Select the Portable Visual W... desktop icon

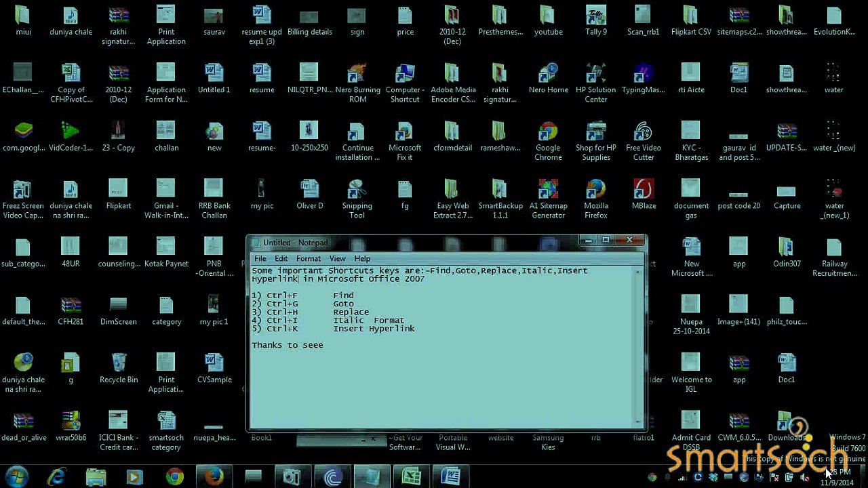click(452, 442)
